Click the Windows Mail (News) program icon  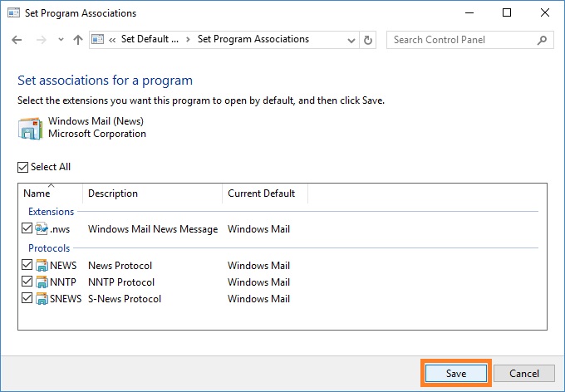point(30,128)
